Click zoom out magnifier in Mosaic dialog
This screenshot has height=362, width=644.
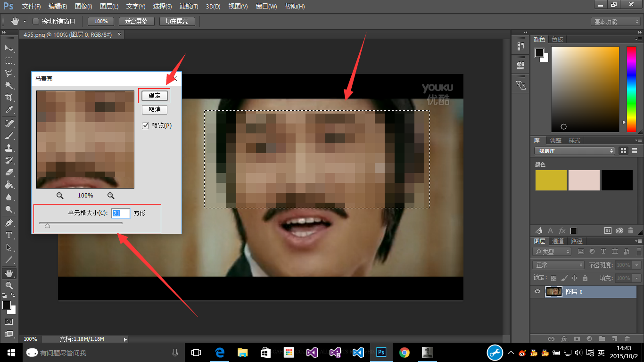[x=60, y=196]
